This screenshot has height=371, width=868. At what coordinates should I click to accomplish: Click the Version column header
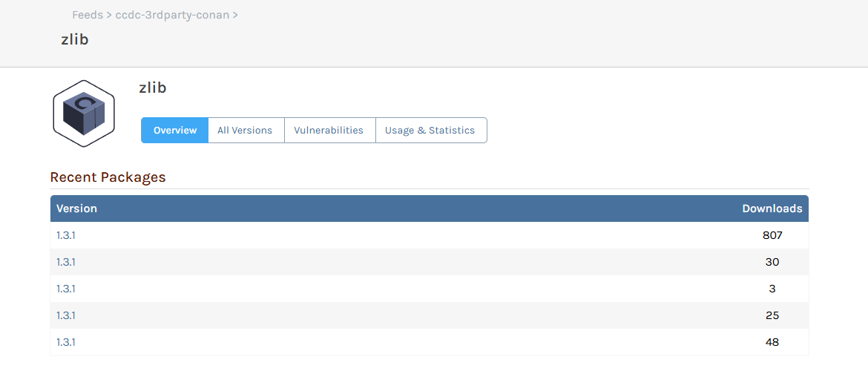(76, 209)
